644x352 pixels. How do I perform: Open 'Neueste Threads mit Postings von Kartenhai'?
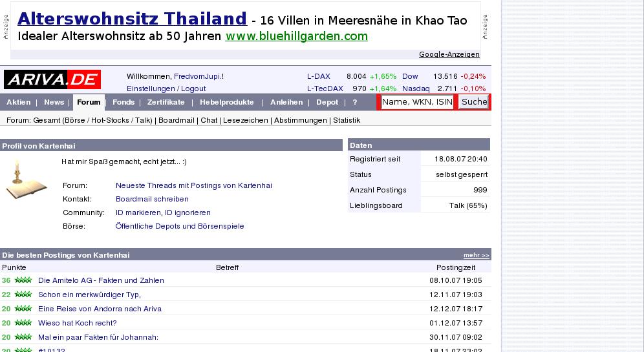tap(194, 185)
